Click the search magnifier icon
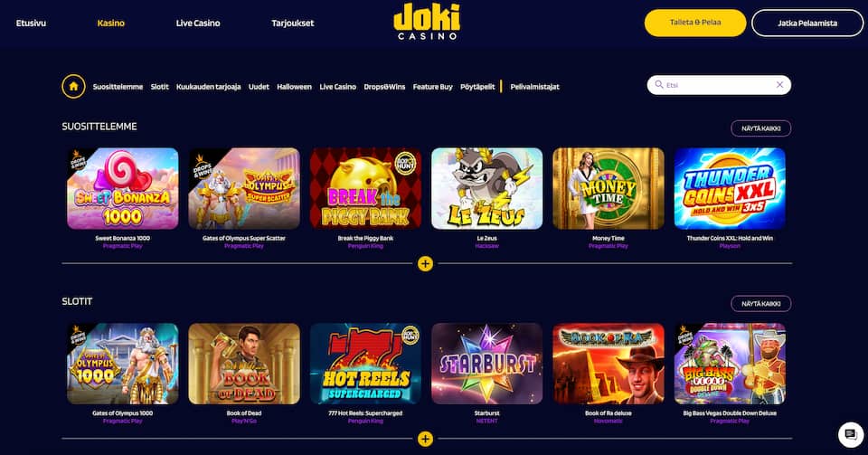Viewport: 868px width, 455px height. (659, 85)
